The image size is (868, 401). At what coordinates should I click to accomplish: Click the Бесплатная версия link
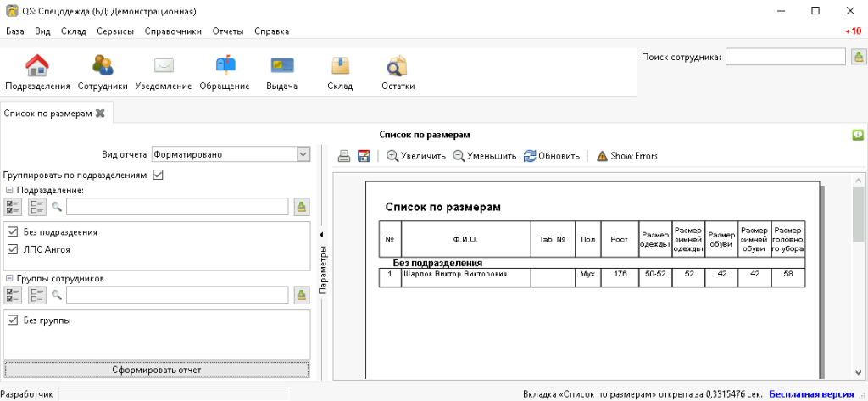pos(811,394)
